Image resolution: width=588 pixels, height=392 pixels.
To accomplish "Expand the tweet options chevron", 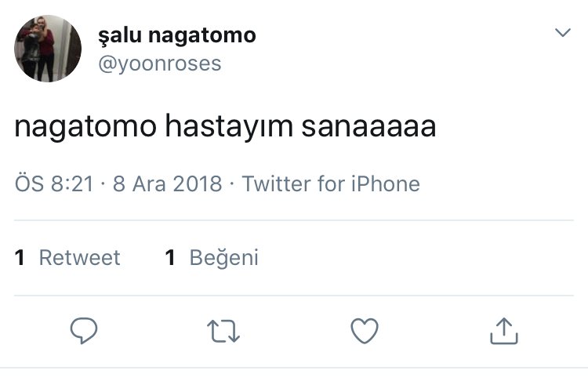I will 563,33.
